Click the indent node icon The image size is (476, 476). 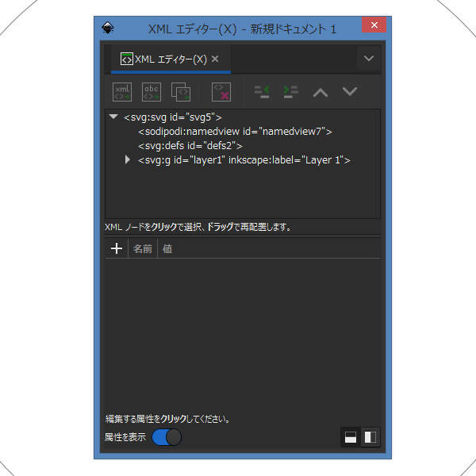point(290,92)
